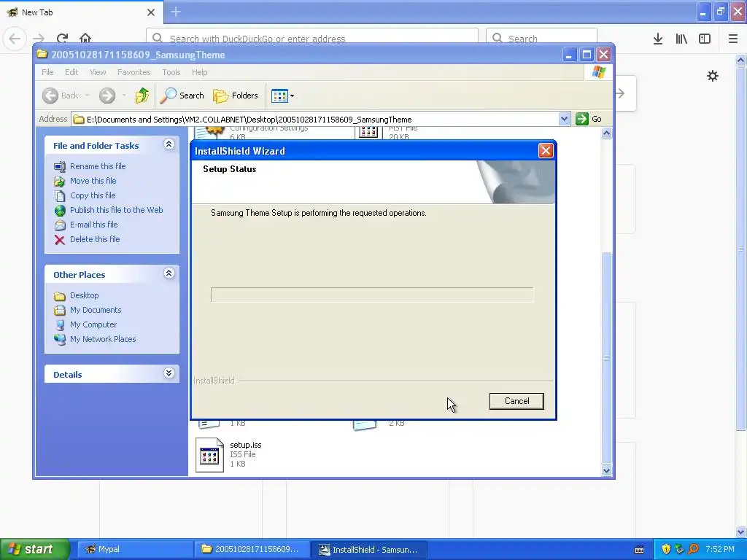The width and height of the screenshot is (747, 560).
Task: Open Favorites menu in Explorer
Action: click(x=134, y=72)
